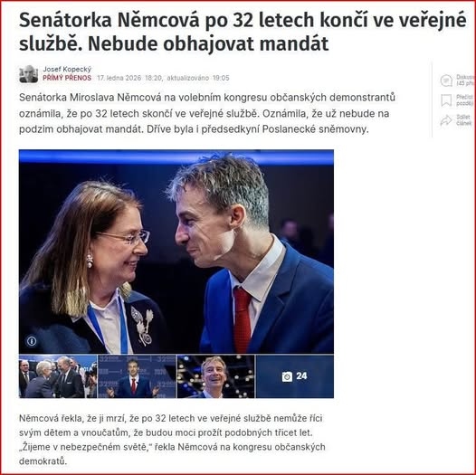Viewport: 476px width, 475px height.
Task: Click the info icon on main photo
Action: (32, 341)
